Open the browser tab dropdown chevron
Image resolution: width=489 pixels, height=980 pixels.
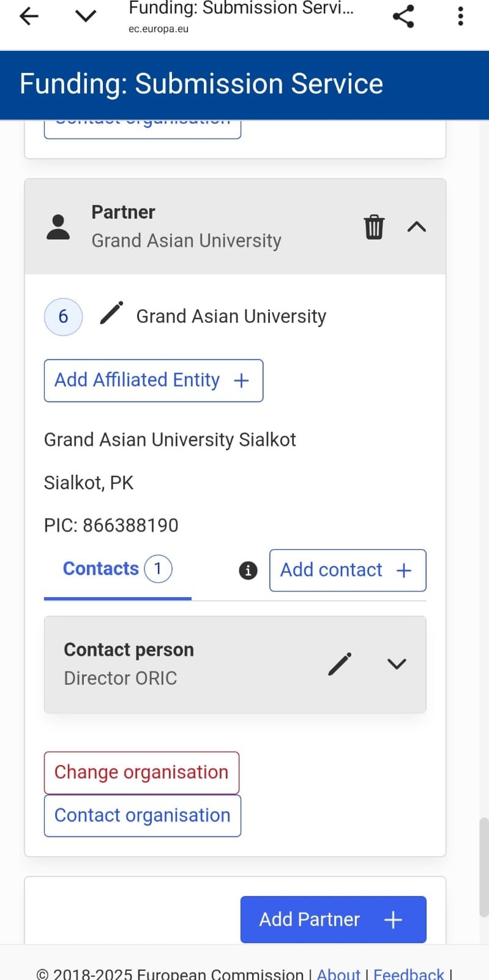pyautogui.click(x=86, y=17)
